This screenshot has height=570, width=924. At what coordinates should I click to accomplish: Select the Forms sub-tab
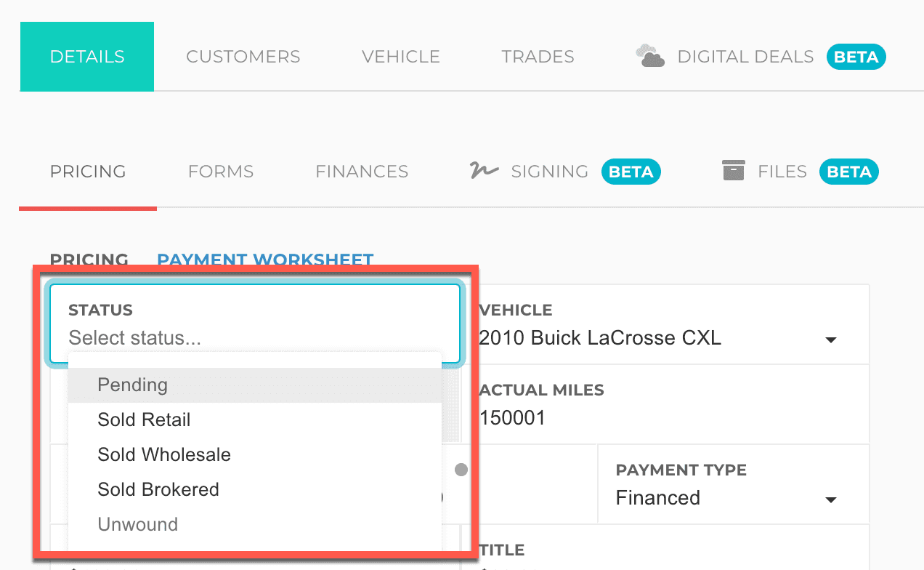221,172
